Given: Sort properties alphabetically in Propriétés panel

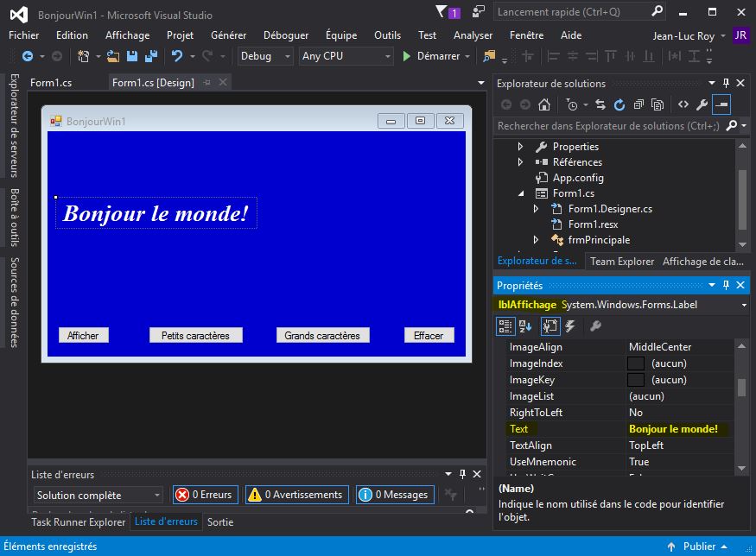Looking at the screenshot, I should [525, 325].
